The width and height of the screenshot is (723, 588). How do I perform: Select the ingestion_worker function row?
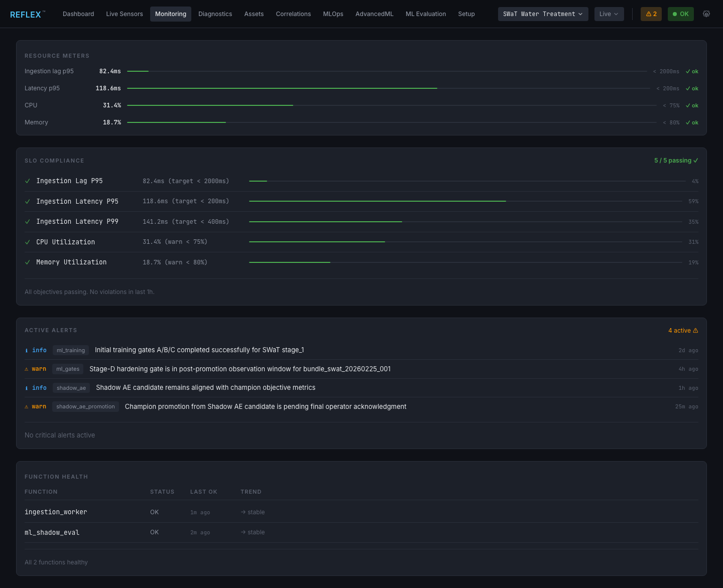(x=361, y=512)
